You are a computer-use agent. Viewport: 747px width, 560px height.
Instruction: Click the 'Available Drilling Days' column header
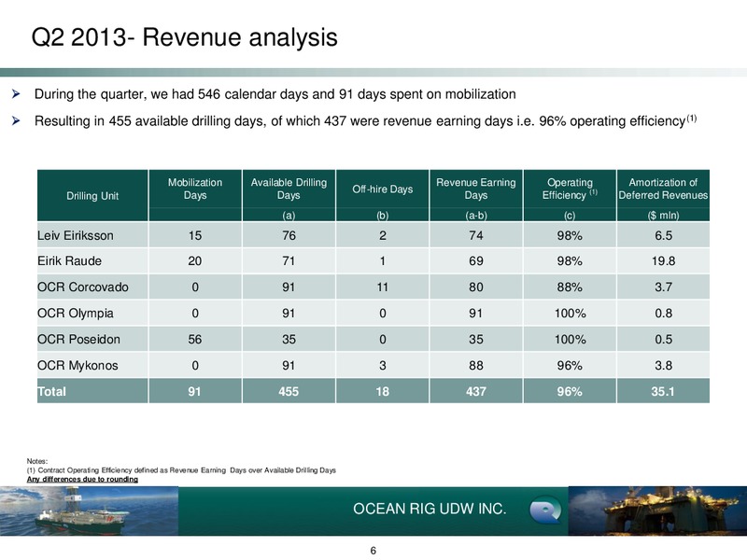point(289,189)
